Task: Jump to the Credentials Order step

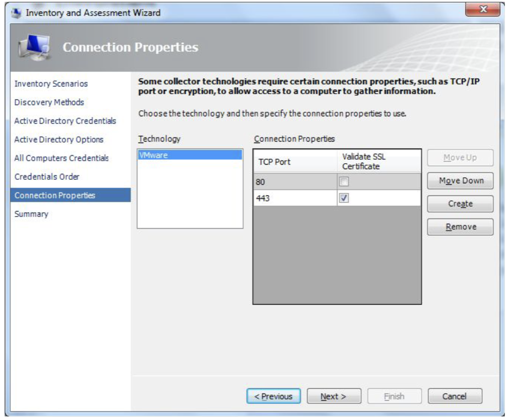Action: pos(47,176)
